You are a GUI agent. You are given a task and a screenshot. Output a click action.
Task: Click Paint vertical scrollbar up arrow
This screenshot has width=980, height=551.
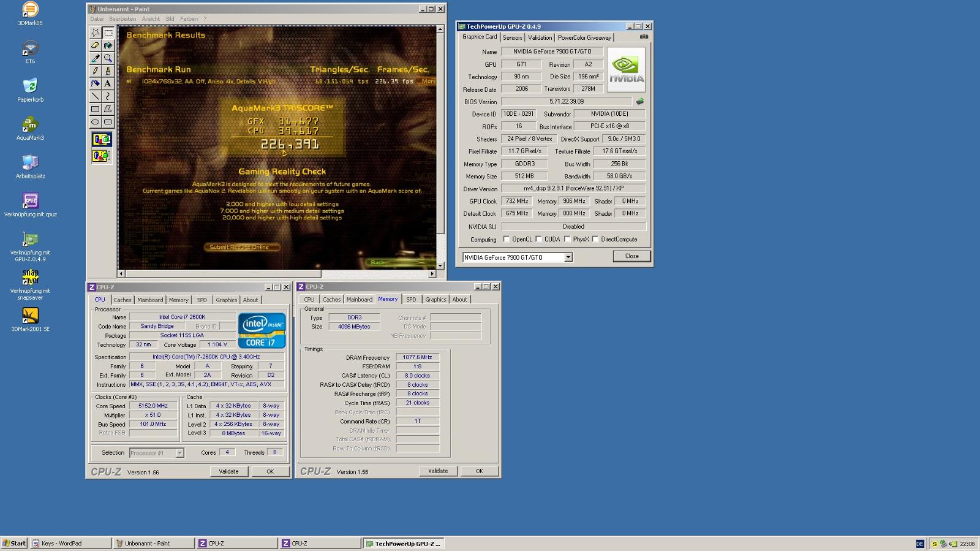(440, 29)
